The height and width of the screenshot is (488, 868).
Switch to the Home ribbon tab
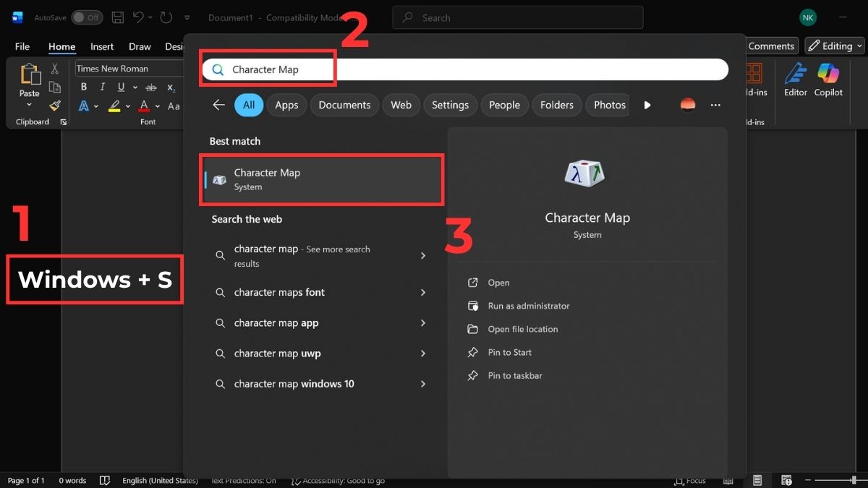61,46
